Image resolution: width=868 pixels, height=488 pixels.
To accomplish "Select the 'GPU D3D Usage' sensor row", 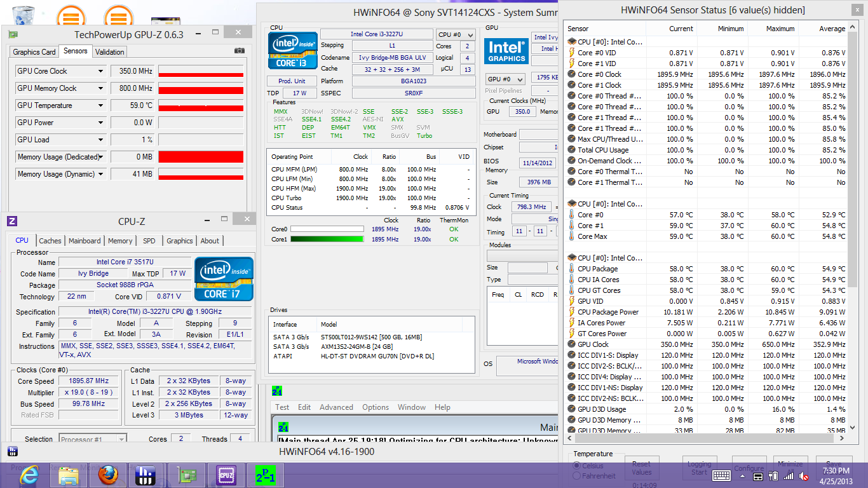I will [x=707, y=409].
